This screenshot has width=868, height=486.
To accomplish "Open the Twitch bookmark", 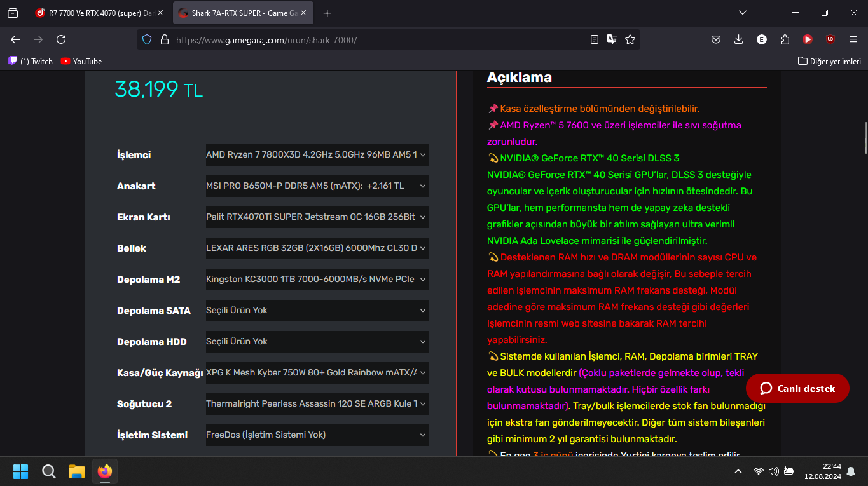I will coord(31,61).
